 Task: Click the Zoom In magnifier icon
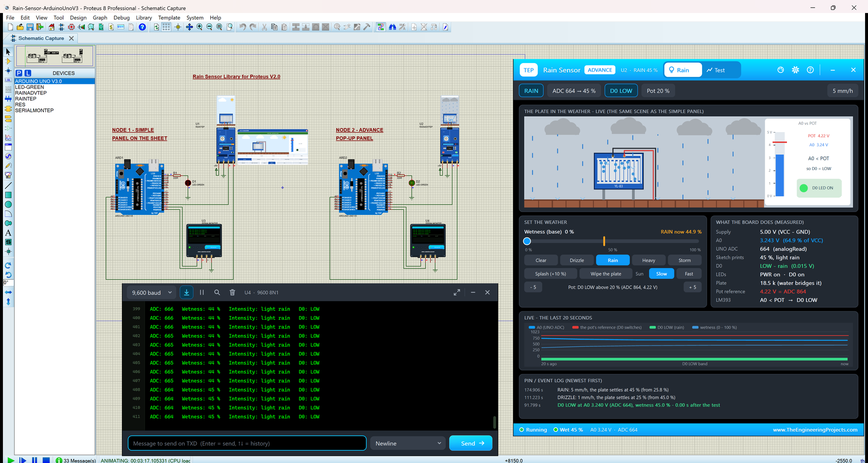tap(199, 27)
